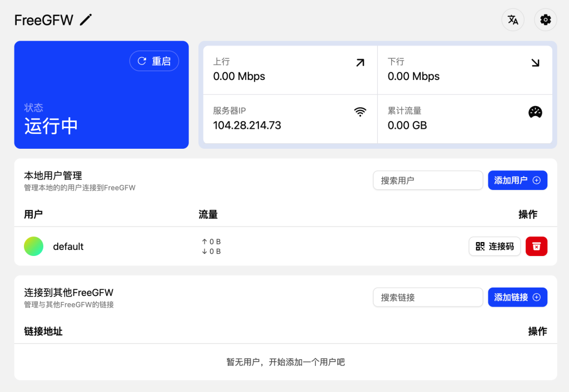Screen dimensions: 569x392
Task: Click the pencil edit icon beside FreeGFW
Action: pos(86,20)
